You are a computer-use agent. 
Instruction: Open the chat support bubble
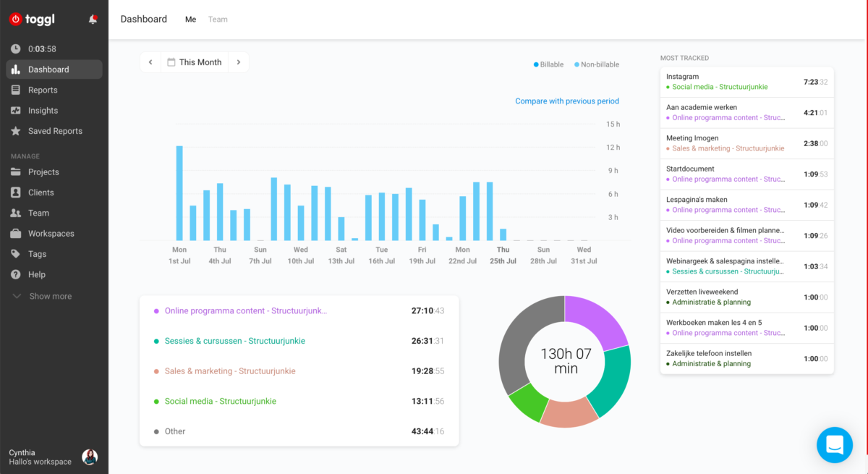834,445
